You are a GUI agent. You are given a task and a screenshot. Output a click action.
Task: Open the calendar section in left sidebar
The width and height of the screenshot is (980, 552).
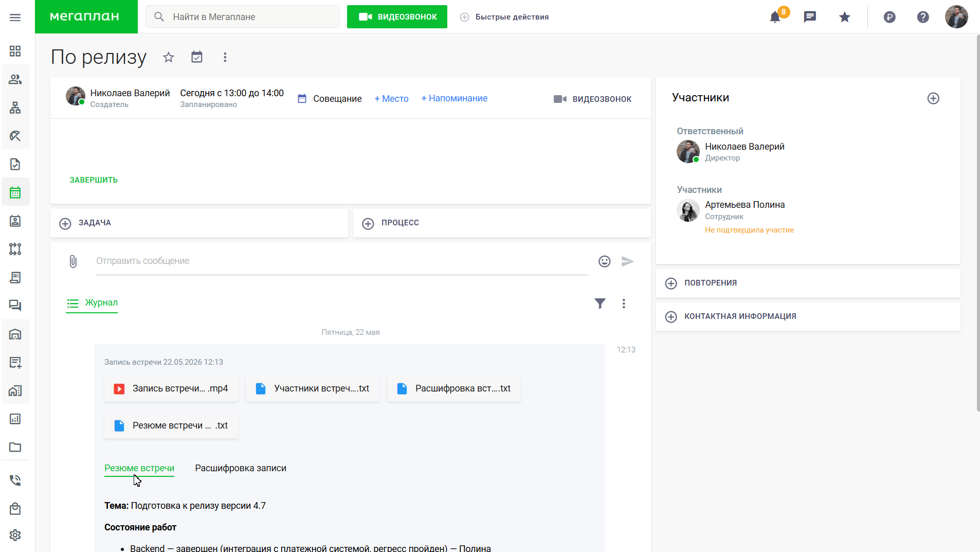point(15,192)
